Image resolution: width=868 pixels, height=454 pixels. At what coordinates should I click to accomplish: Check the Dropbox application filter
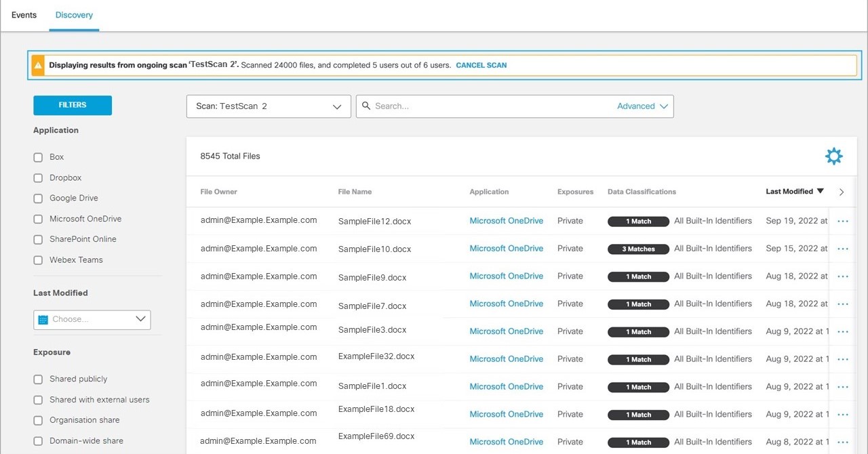pyautogui.click(x=38, y=178)
